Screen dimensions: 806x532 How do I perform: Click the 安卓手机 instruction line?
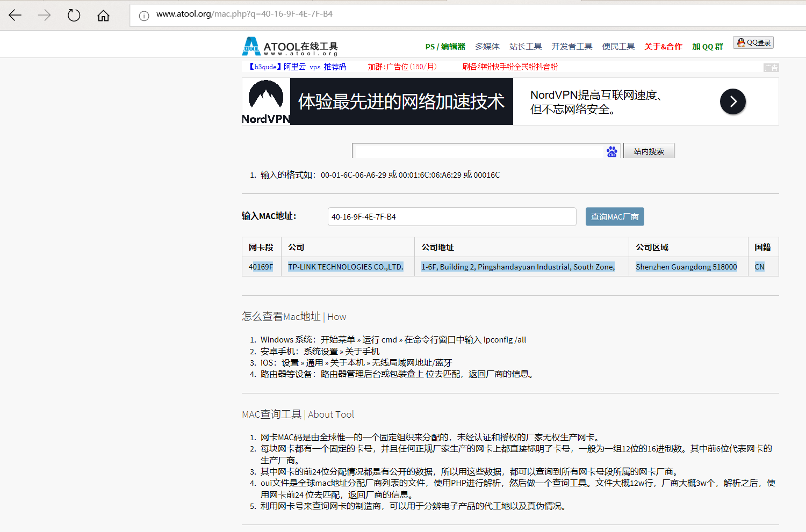coord(320,351)
